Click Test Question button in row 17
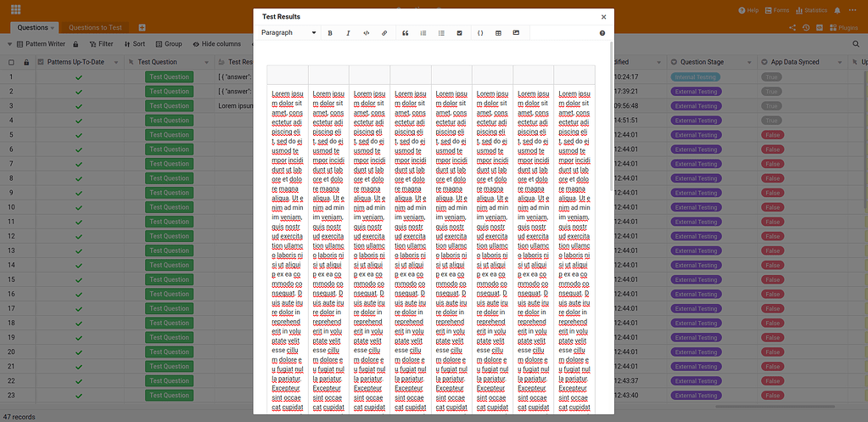 click(170, 308)
